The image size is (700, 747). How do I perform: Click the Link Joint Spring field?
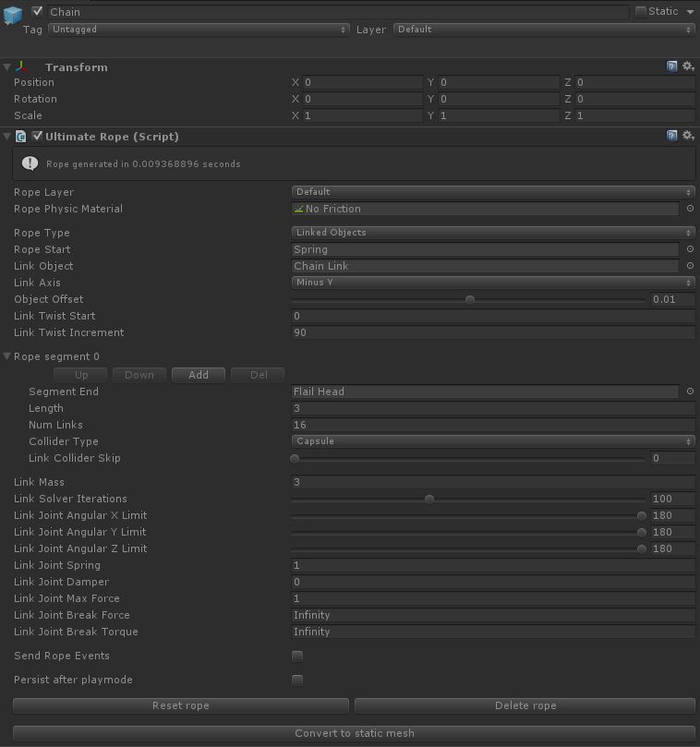pos(493,565)
